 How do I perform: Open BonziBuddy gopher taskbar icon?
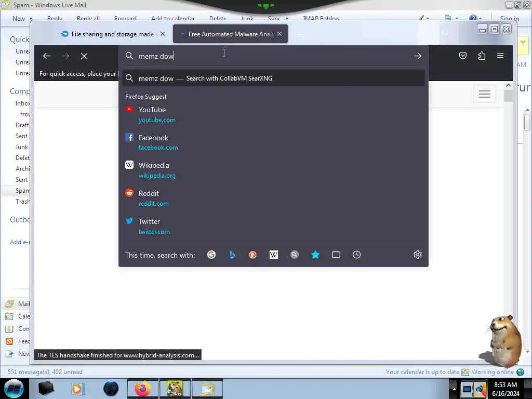(x=175, y=389)
